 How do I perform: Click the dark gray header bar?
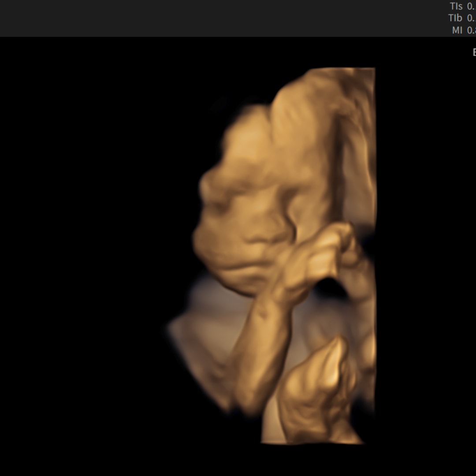click(x=238, y=18)
